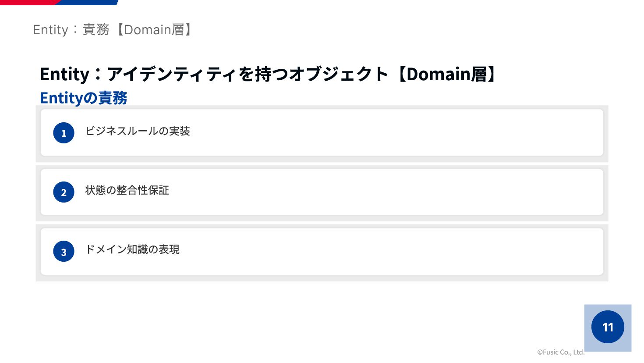The height and width of the screenshot is (363, 644).
Task: Select the ドメイン知識の表現 text
Action: 132,249
